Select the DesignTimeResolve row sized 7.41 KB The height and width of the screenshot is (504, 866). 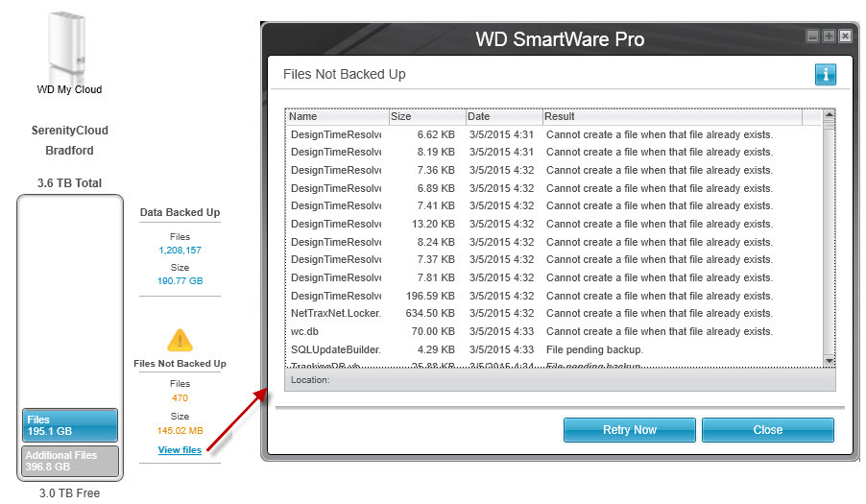tap(554, 205)
